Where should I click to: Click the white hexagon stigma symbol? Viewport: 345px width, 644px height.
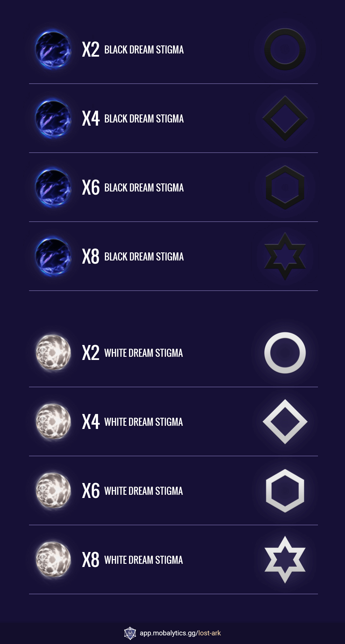tap(285, 491)
